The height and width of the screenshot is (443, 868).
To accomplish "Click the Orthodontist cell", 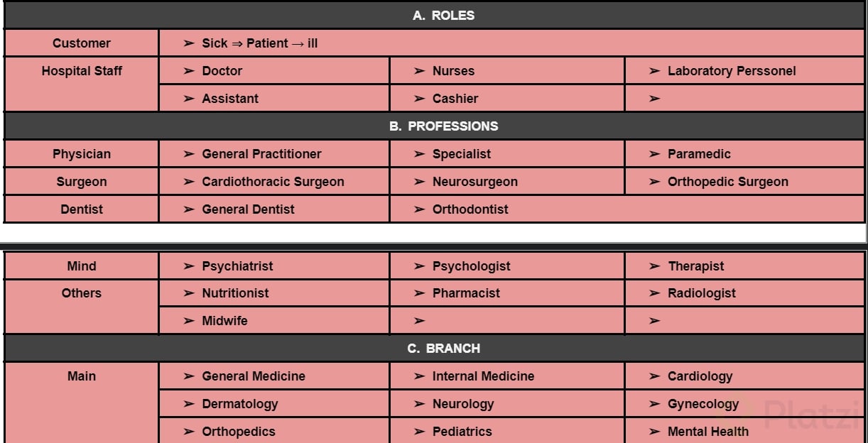I will point(627,209).
